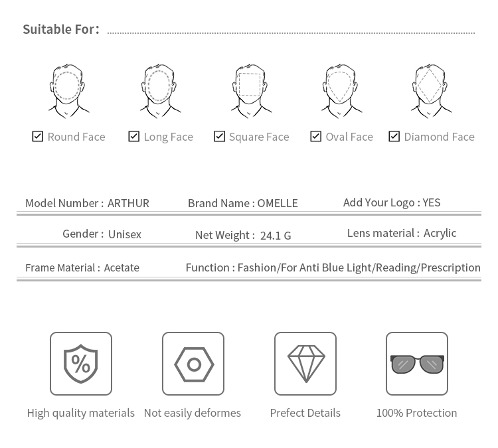Click the shield percent quality icon
The image size is (498, 448).
[81, 364]
